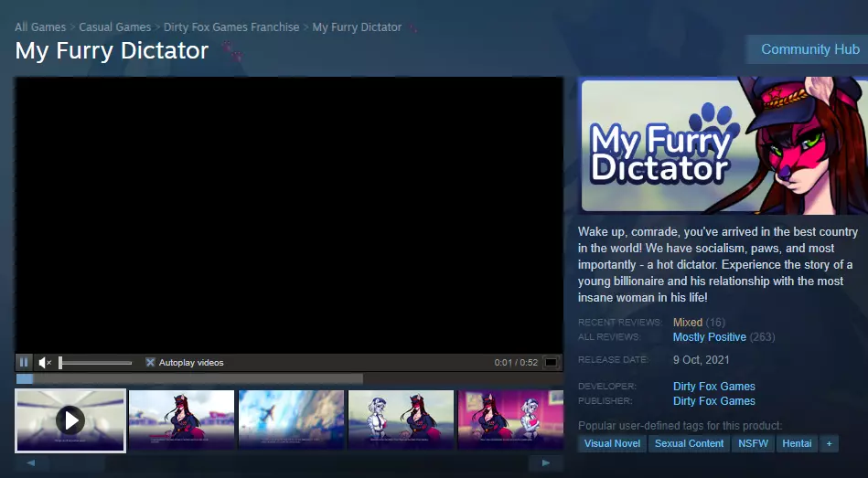Open publisher Dirty Fox Games link
The image size is (868, 478).
(714, 400)
